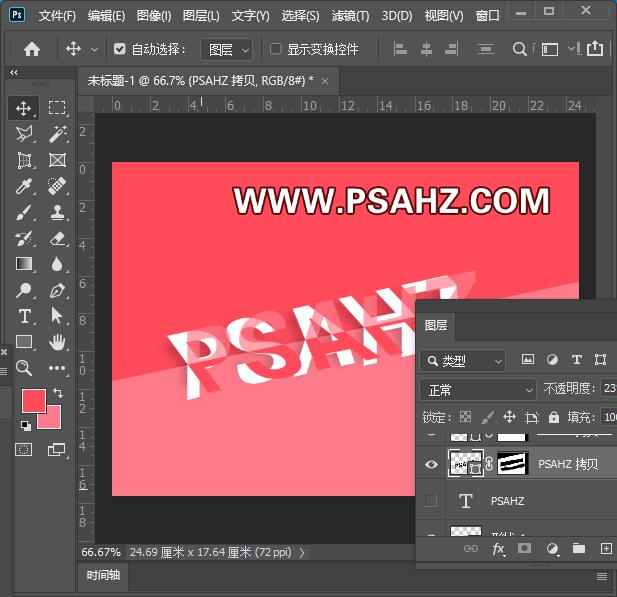617x597 pixels.
Task: Select the Pen tool
Action: pos(57,290)
